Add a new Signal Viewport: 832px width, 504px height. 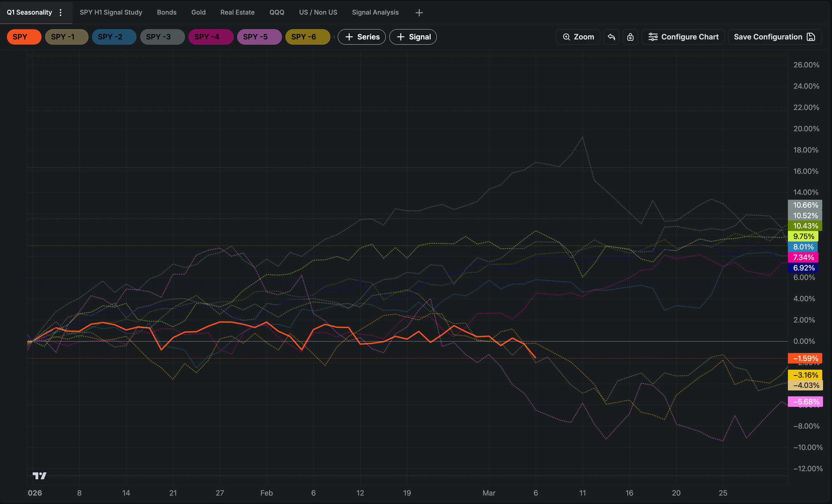413,37
